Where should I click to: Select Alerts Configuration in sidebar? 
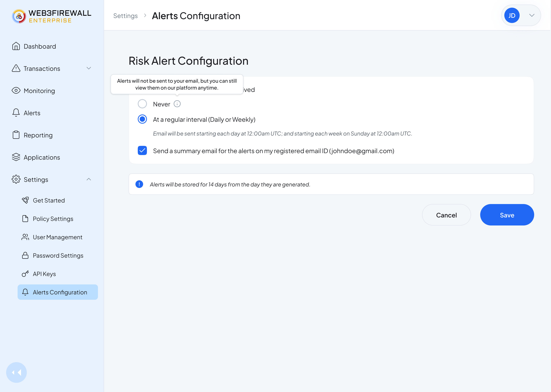[x=58, y=292]
